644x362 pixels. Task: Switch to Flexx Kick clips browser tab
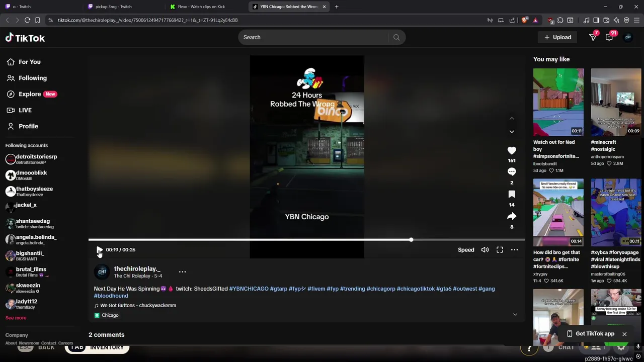201,7
